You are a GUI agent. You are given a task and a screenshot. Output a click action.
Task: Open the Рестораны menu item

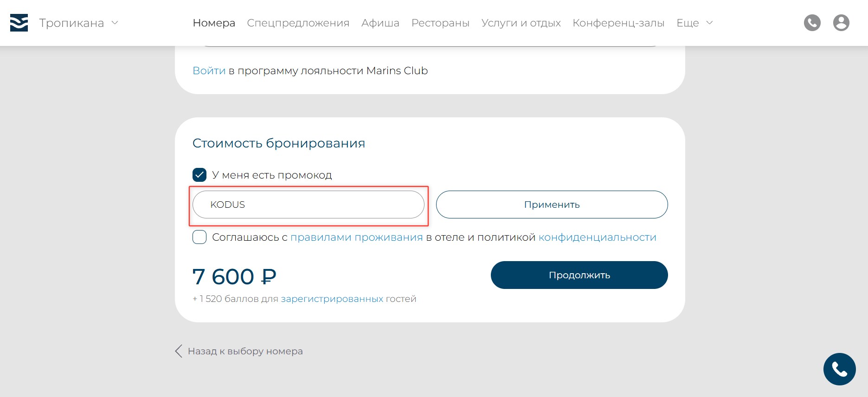(x=440, y=23)
